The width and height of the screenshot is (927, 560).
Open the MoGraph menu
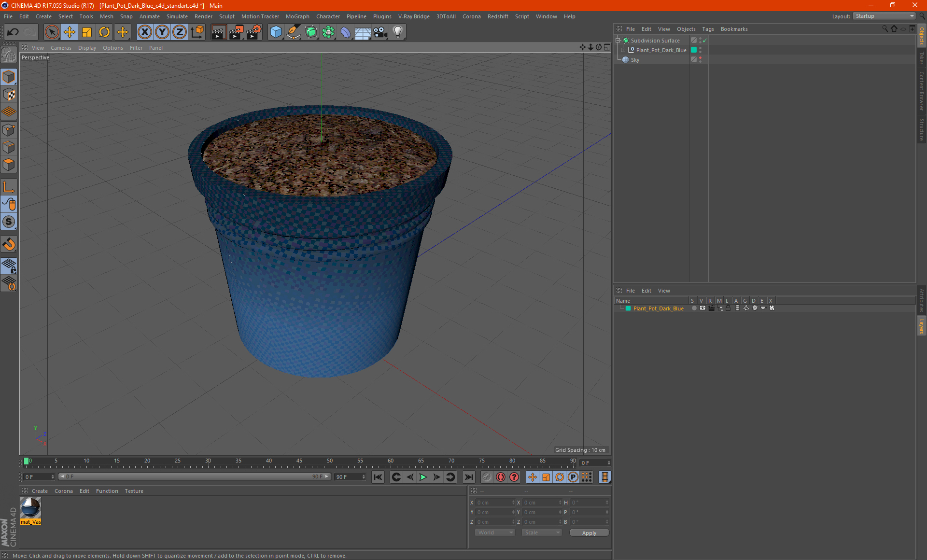[297, 16]
